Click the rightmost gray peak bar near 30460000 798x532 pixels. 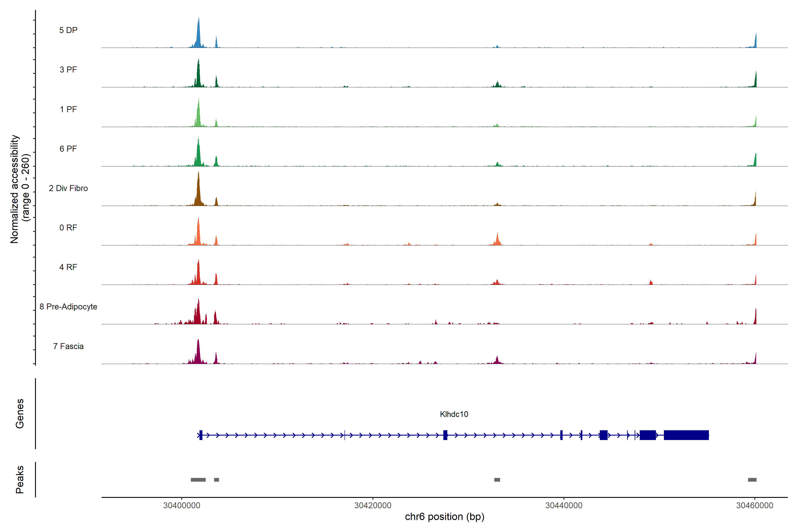click(x=752, y=480)
